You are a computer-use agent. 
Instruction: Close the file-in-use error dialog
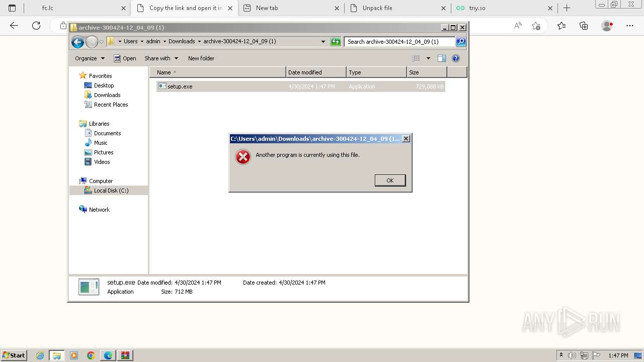(x=406, y=139)
